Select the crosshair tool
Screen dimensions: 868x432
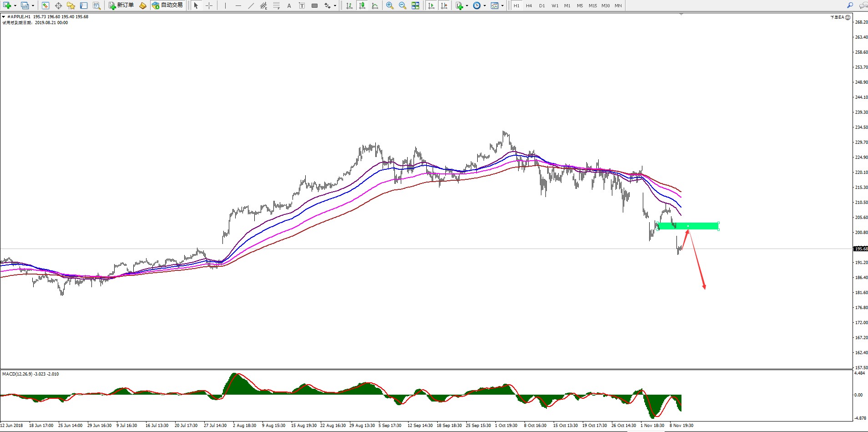click(x=209, y=5)
